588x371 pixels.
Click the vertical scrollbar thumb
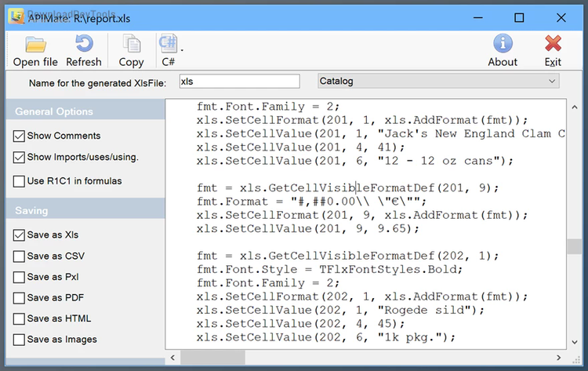(x=575, y=246)
